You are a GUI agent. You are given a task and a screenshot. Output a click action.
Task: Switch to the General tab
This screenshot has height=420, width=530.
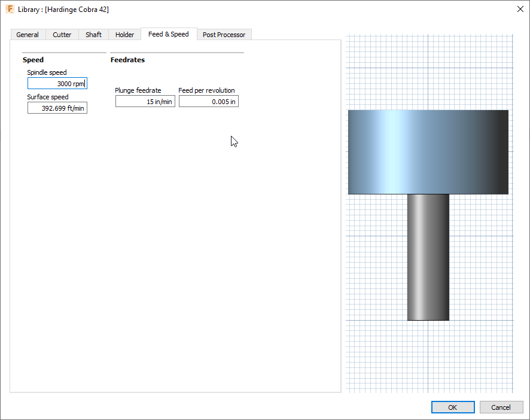(x=28, y=34)
